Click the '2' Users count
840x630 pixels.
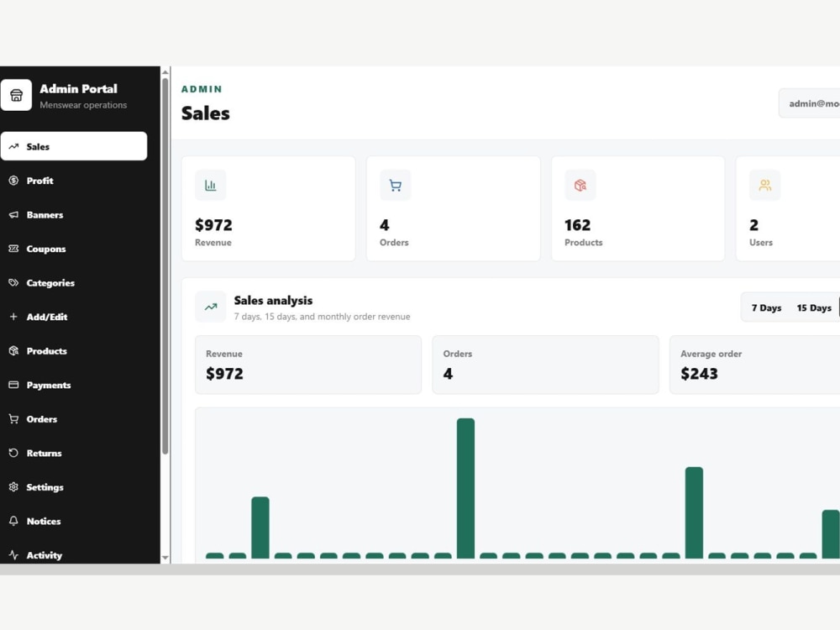click(x=753, y=225)
